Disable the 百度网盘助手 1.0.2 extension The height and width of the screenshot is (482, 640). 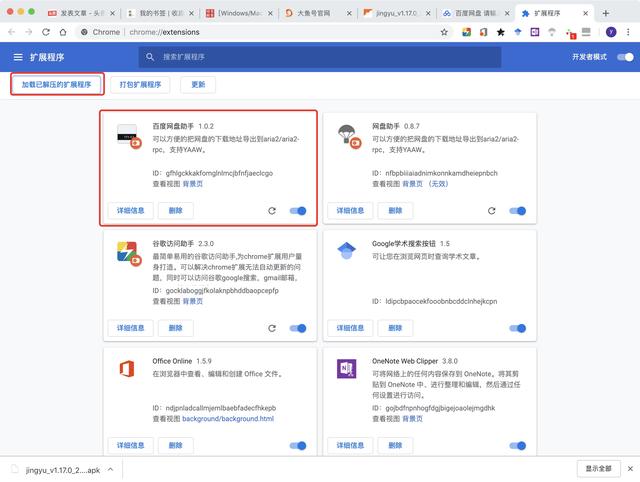click(x=298, y=211)
